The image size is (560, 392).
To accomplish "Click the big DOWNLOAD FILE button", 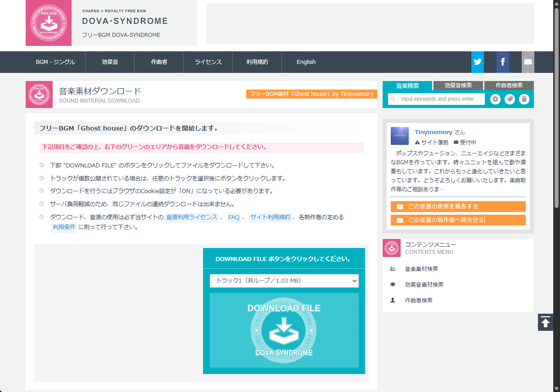I will 284,330.
